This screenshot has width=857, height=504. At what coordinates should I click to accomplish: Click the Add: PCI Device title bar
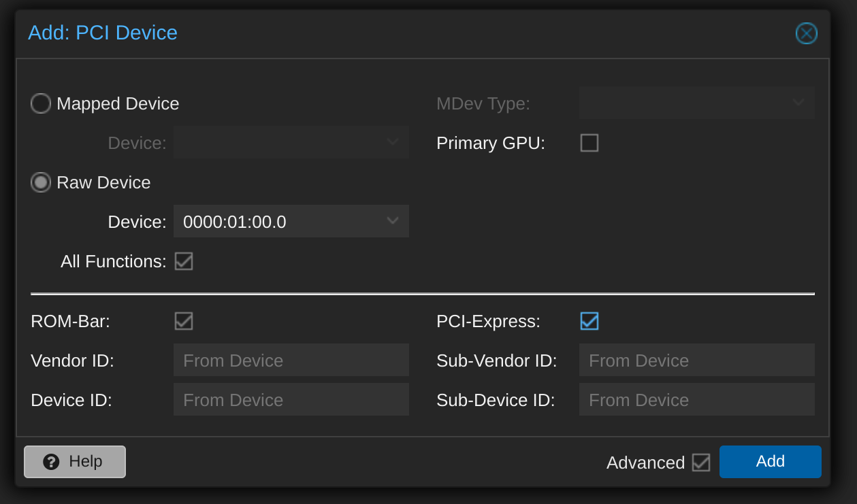(x=408, y=33)
